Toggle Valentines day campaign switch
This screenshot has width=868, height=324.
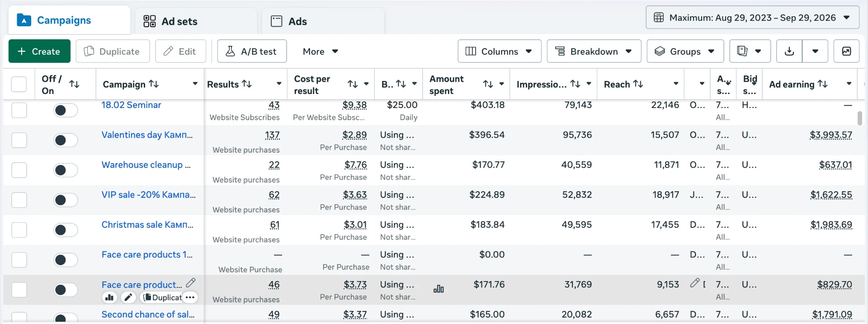(66, 140)
